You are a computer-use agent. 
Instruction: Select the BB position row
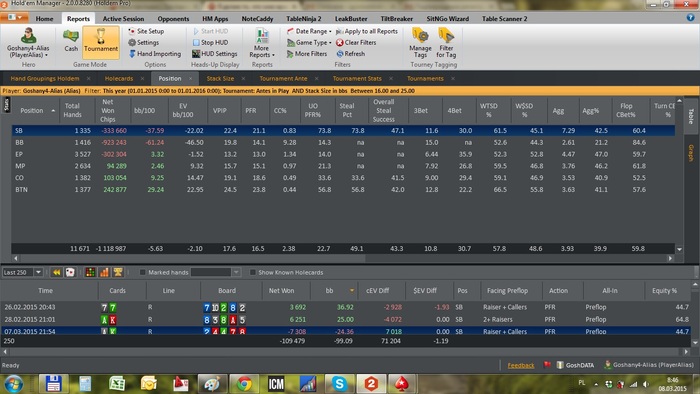(x=343, y=142)
